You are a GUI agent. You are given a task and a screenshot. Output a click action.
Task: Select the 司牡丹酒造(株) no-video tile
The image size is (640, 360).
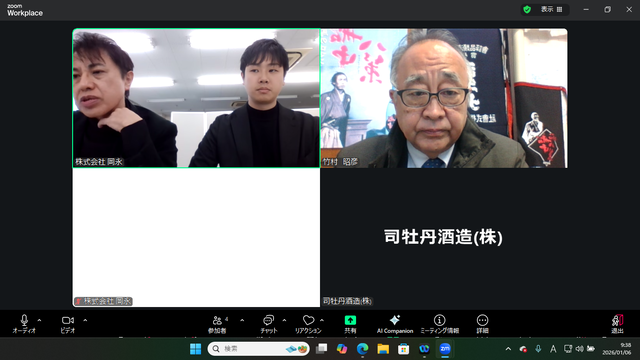(444, 238)
